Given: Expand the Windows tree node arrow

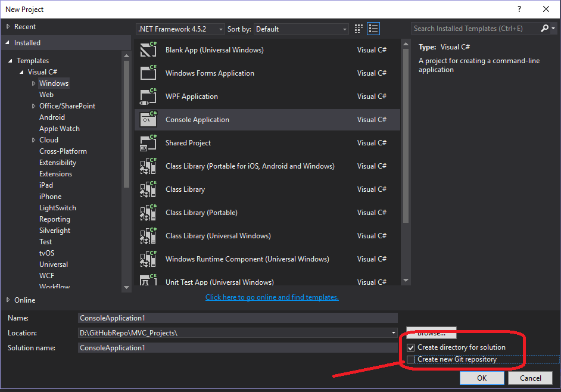Looking at the screenshot, I should pyautogui.click(x=33, y=83).
